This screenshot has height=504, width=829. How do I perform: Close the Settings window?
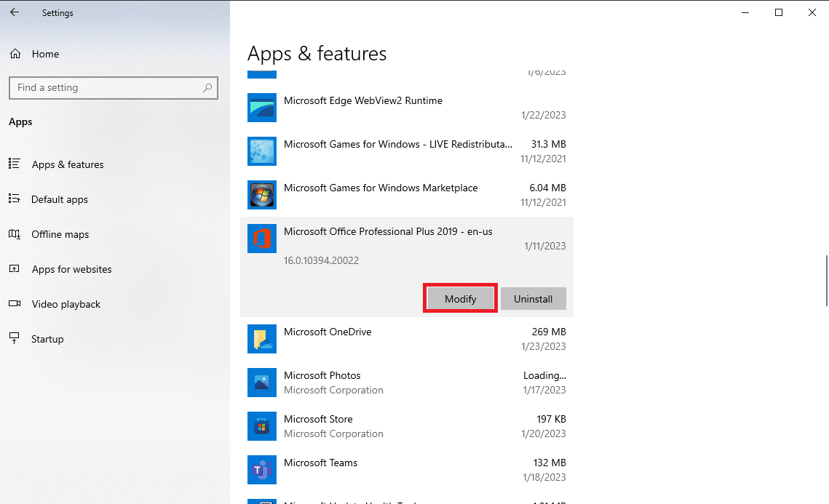(812, 12)
